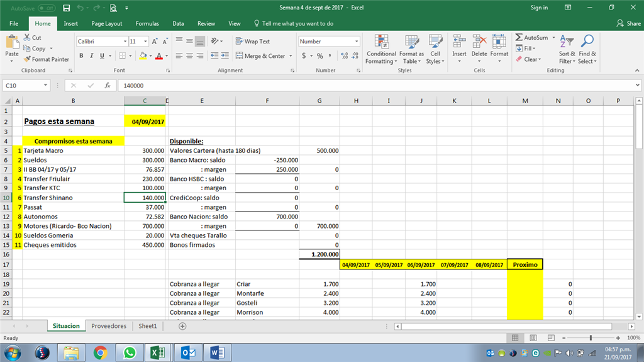Expand the Calibri font name dropdown
This screenshot has width=644, height=362.
(x=124, y=42)
